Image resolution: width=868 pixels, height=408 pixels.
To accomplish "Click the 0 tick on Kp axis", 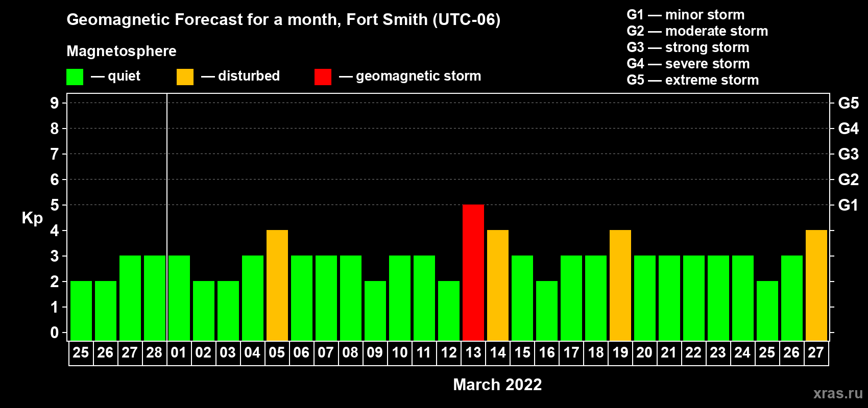I will tap(55, 333).
